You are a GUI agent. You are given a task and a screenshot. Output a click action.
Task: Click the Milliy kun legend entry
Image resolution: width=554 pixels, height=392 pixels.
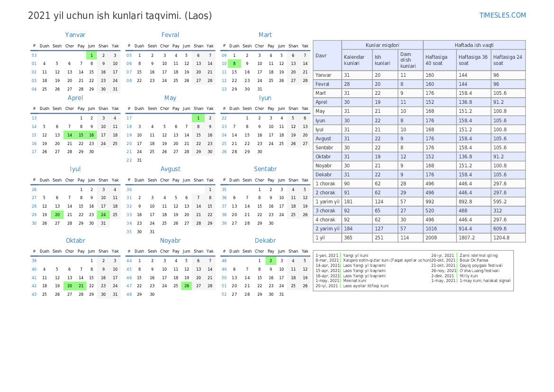pyautogui.click(x=468, y=275)
